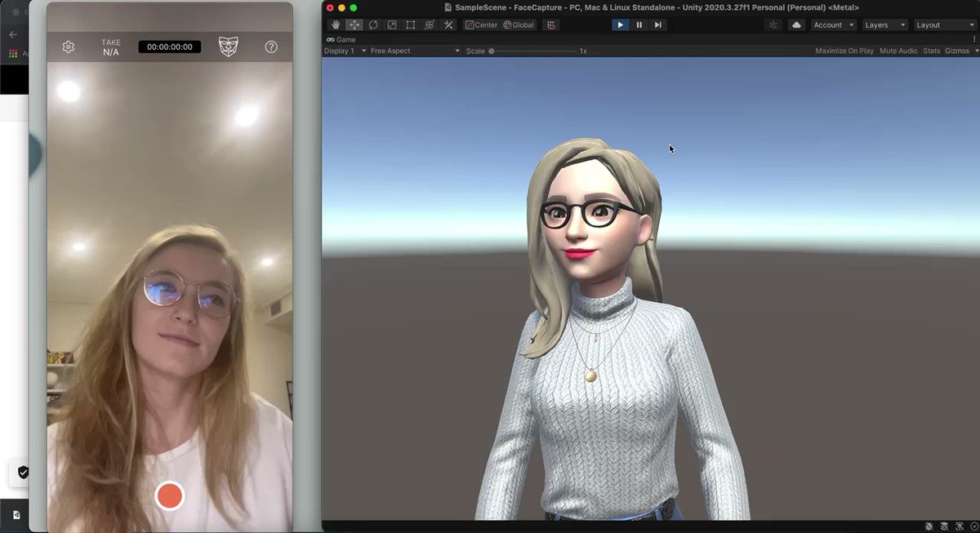This screenshot has width=980, height=533.
Task: Select the Scale tool
Action: [x=392, y=25]
